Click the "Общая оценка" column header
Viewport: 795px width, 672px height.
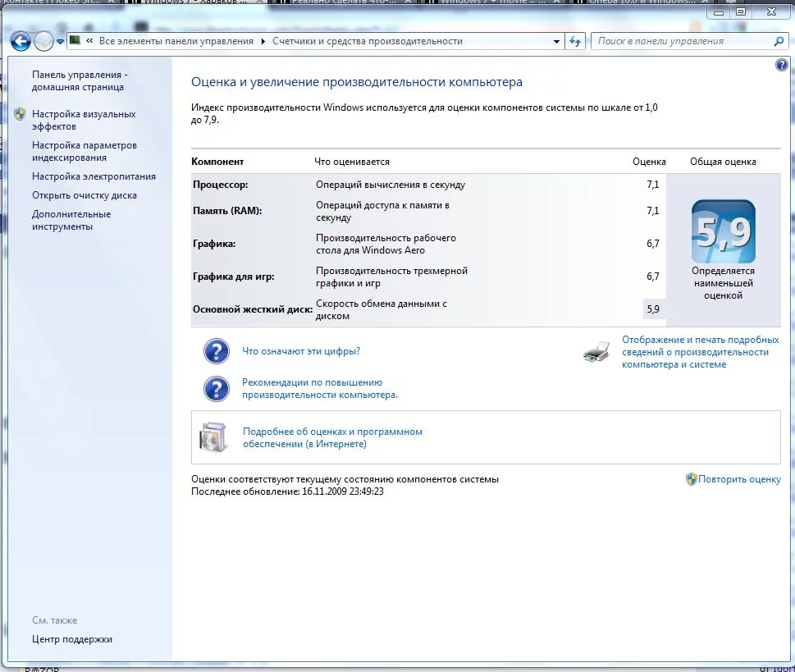723,162
